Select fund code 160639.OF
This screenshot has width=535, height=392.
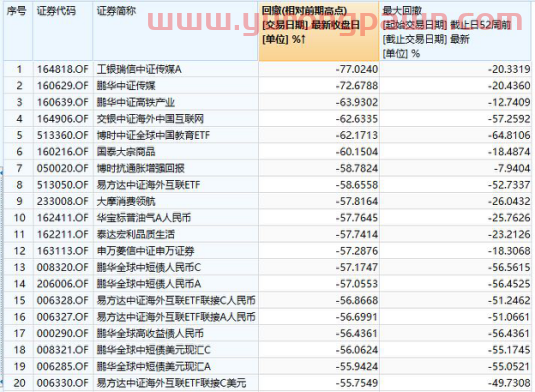click(62, 102)
